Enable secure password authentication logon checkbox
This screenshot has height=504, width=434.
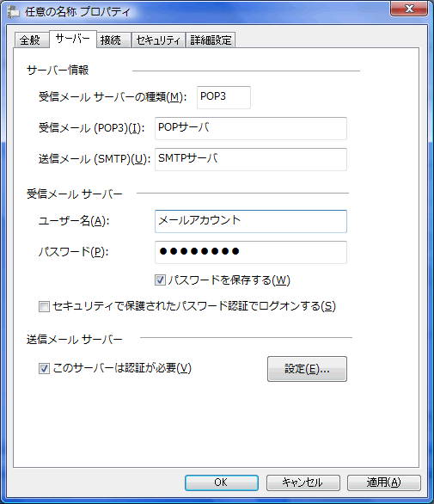[44, 306]
